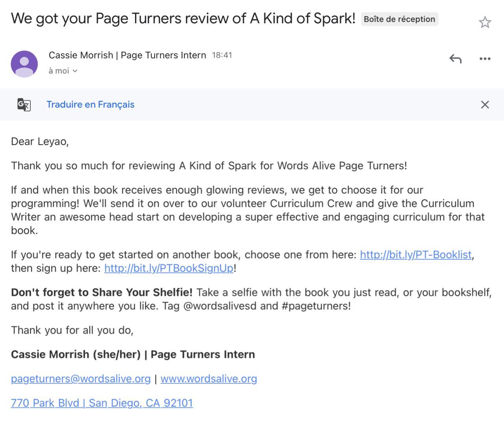The image size is (504, 425).
Task: Click the Google Translate icon
Action: (x=24, y=105)
